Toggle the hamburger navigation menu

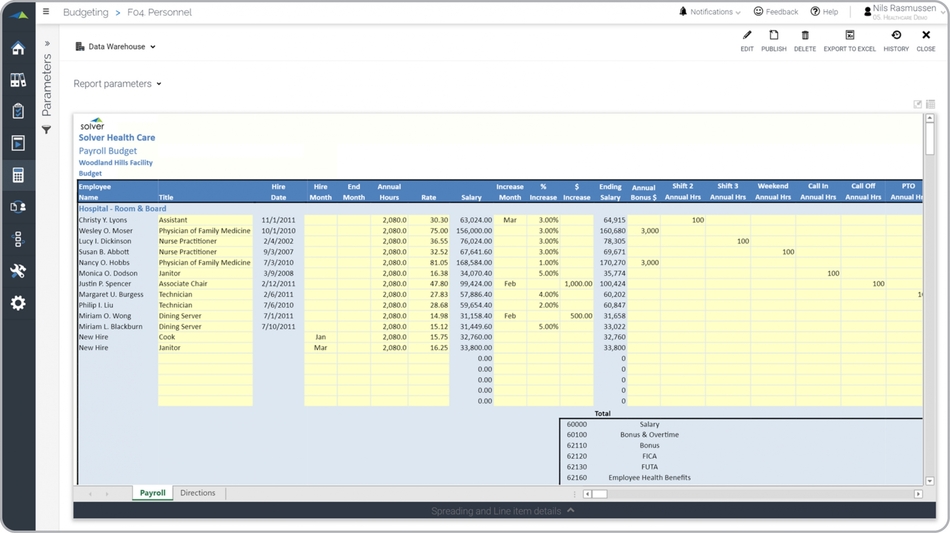coord(46,12)
